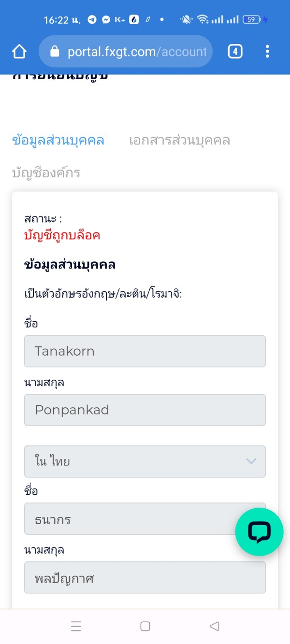Click the chevron arrow in ใน ไทย dropdown
The width and height of the screenshot is (290, 644).
click(x=251, y=461)
